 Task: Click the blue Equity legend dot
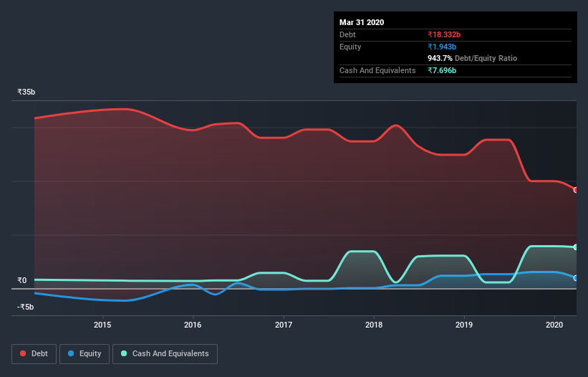tap(71, 353)
